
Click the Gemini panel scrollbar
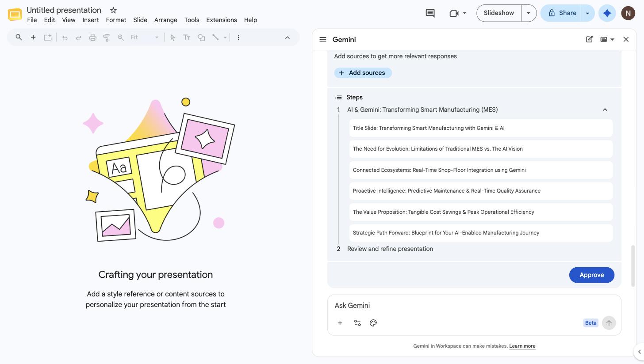click(632, 266)
